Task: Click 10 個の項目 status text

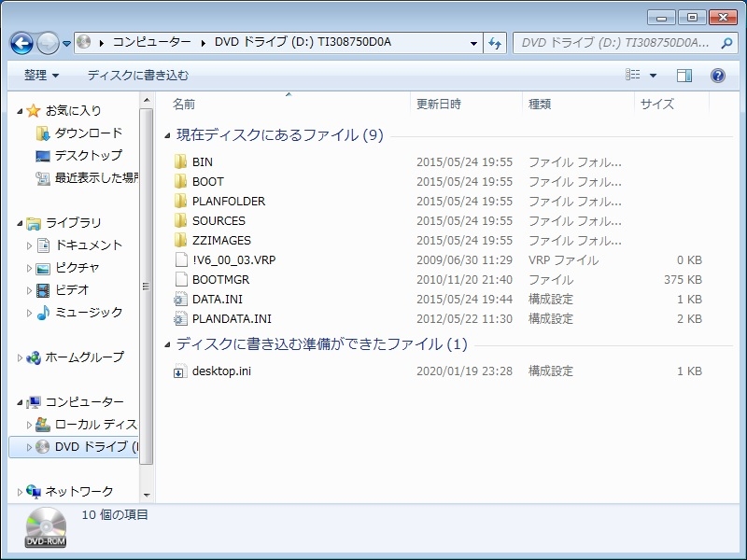Action: pyautogui.click(x=115, y=515)
